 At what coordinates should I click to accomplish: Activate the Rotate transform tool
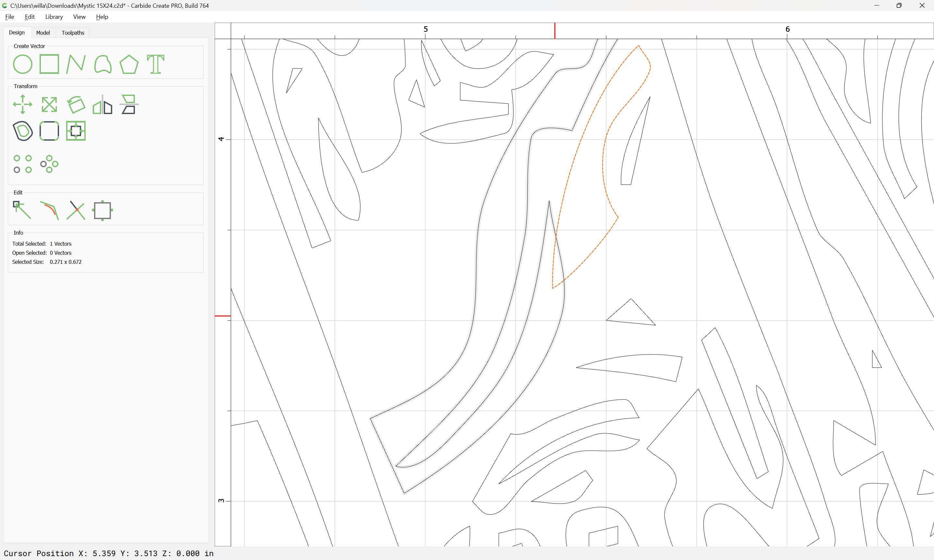tap(76, 105)
